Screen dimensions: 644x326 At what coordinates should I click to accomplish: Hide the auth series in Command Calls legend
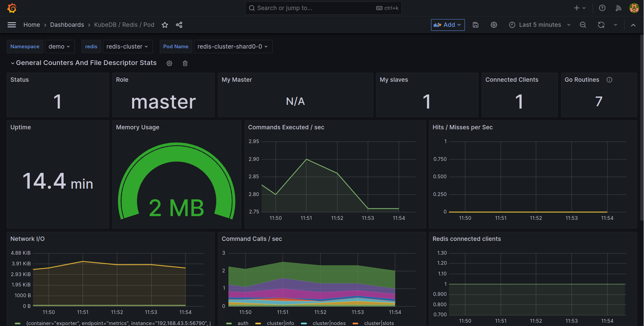(x=243, y=323)
